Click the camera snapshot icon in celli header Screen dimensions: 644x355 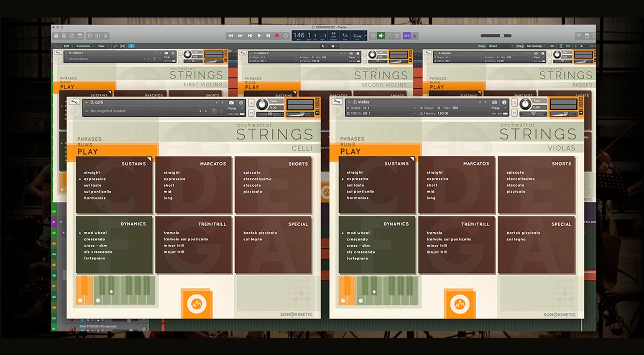[231, 103]
